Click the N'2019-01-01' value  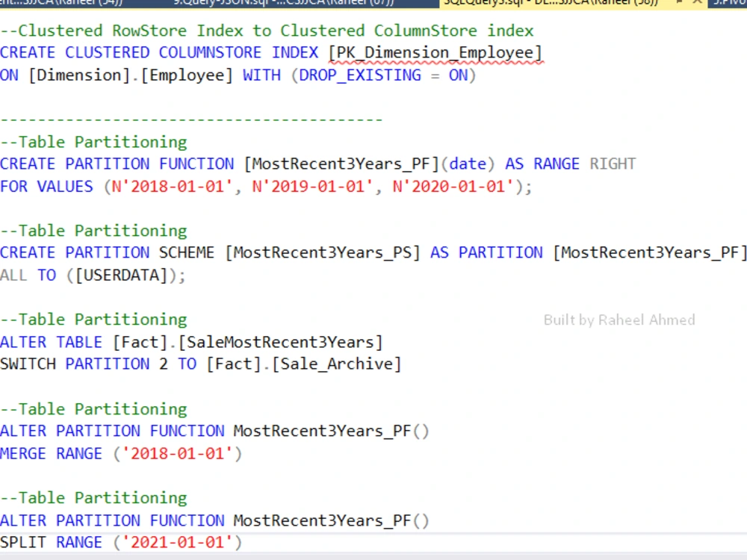[312, 187]
